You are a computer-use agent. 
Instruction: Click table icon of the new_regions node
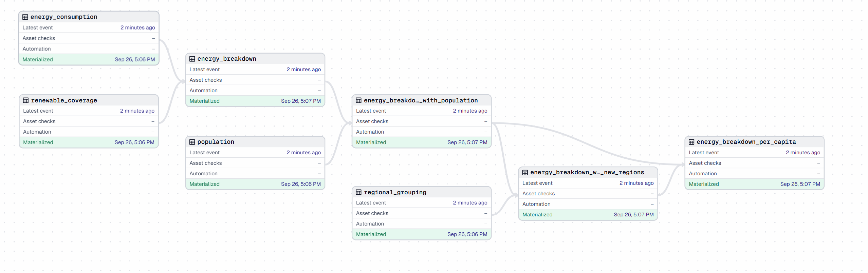[x=525, y=172]
